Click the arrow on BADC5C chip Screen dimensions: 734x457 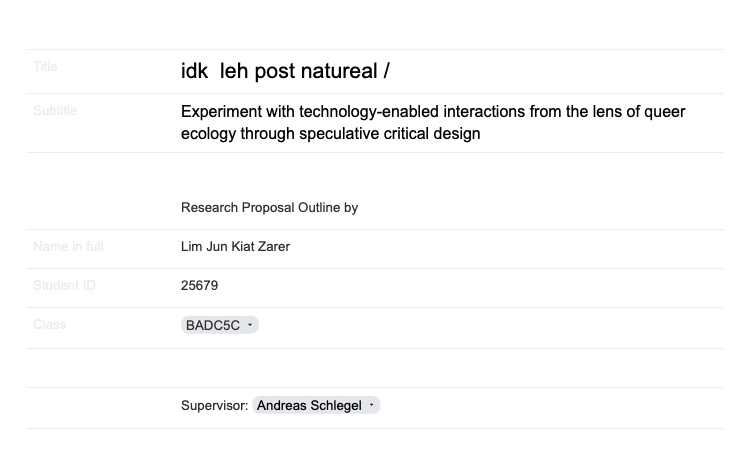pyautogui.click(x=250, y=325)
